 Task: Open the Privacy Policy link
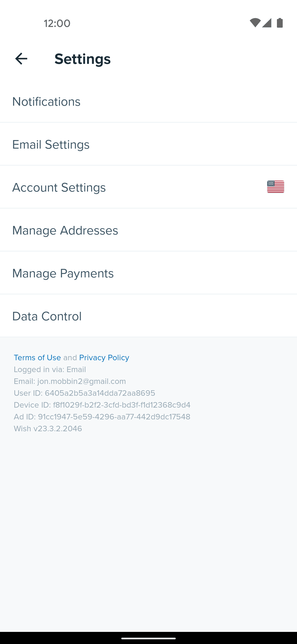104,358
